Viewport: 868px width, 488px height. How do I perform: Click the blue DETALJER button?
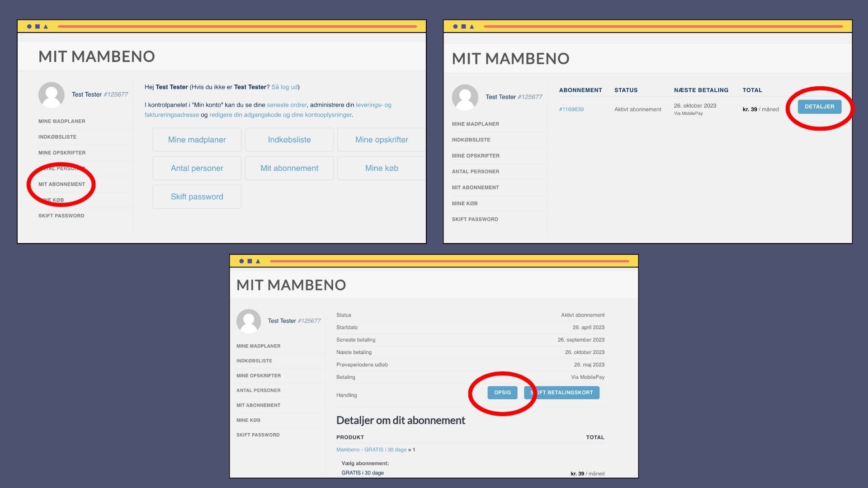pyautogui.click(x=819, y=107)
